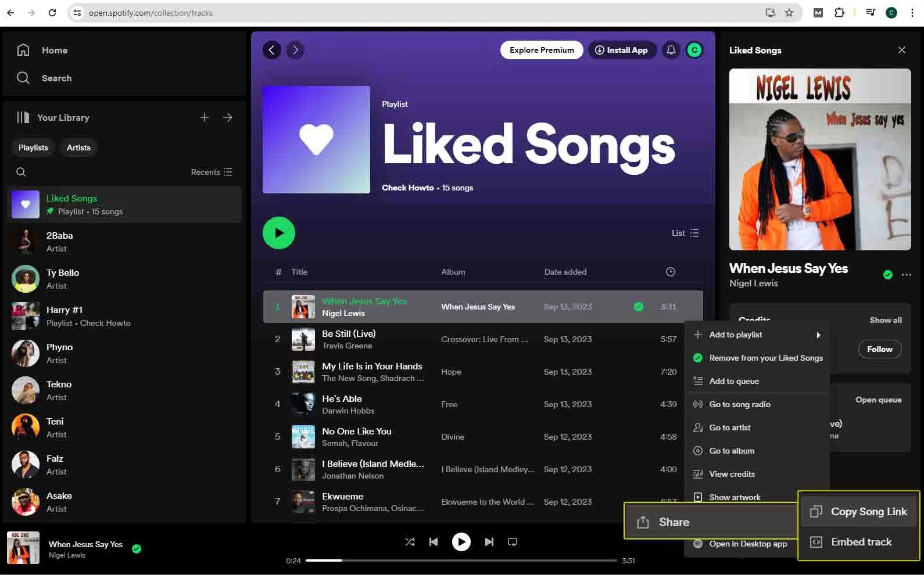The image size is (924, 575).
Task: Toggle liked checkmark on When Jesus Say Yes row
Action: (x=639, y=307)
